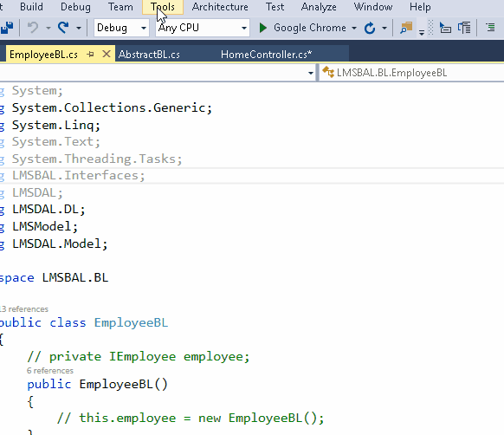Switch to the AbstractBL.cs tab
The height and width of the screenshot is (435, 504).
coord(149,55)
